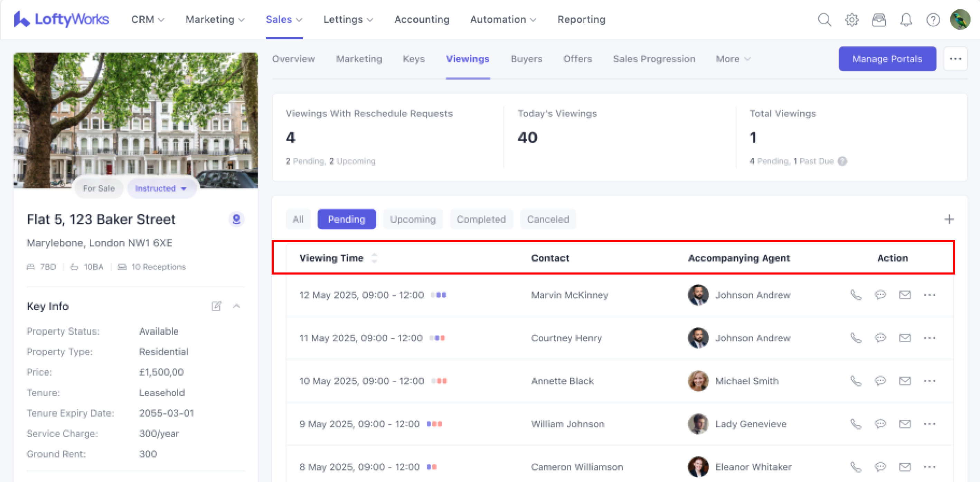Open the search icon in top bar

pyautogui.click(x=824, y=19)
